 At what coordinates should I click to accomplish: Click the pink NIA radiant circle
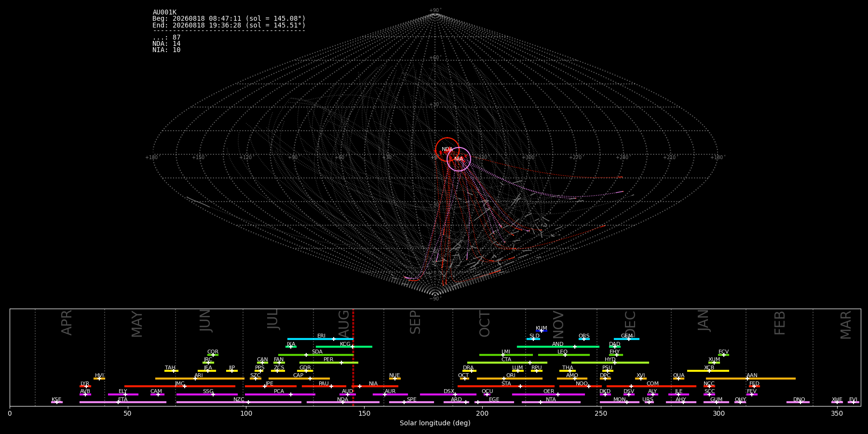[x=459, y=159]
